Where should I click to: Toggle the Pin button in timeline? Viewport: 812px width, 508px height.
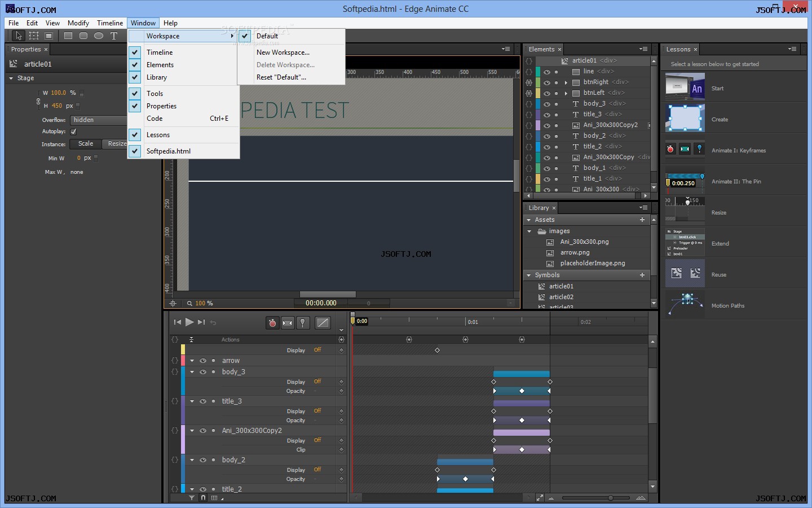point(303,323)
